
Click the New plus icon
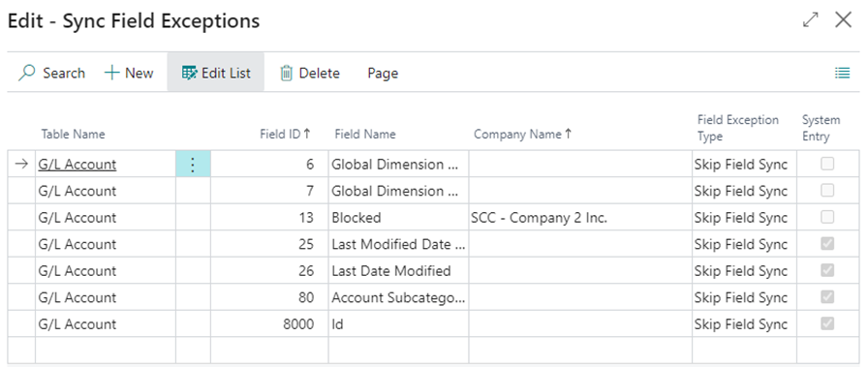click(111, 73)
